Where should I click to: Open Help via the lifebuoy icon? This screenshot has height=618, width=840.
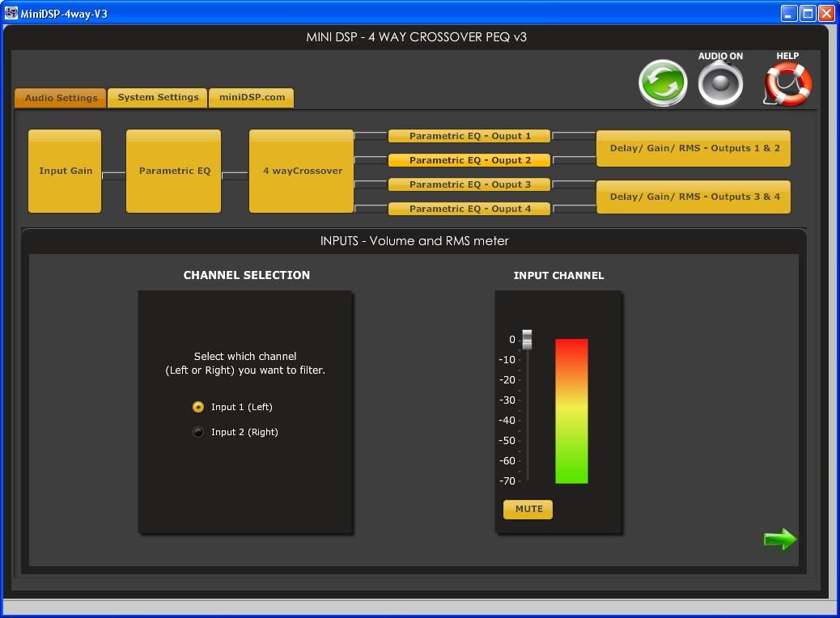[x=787, y=85]
